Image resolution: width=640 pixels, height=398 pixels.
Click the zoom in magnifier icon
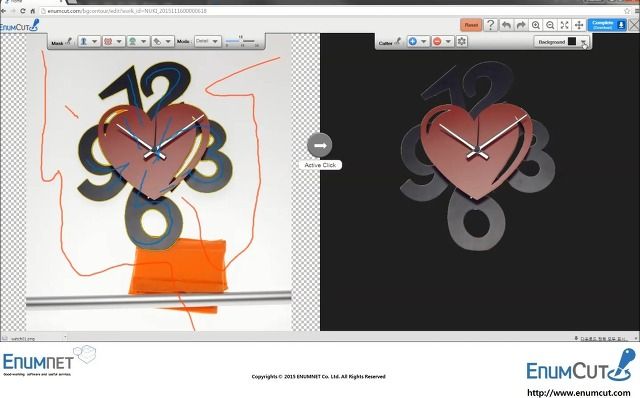click(536, 25)
